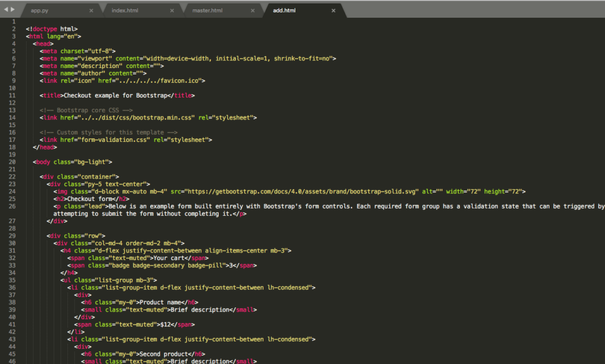
Task: Click gutter beside line 29 row div
Action: click(12, 235)
